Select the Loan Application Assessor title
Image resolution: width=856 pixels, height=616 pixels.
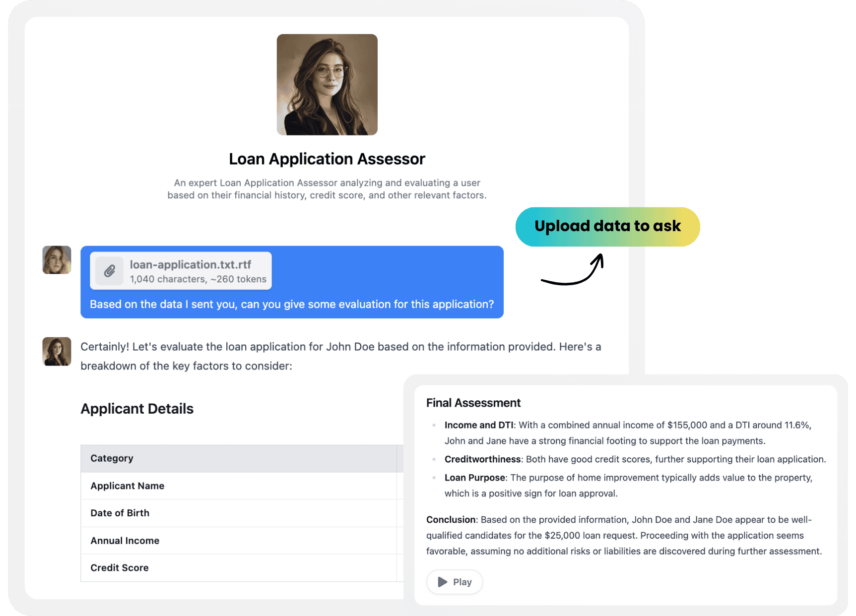pos(327,159)
